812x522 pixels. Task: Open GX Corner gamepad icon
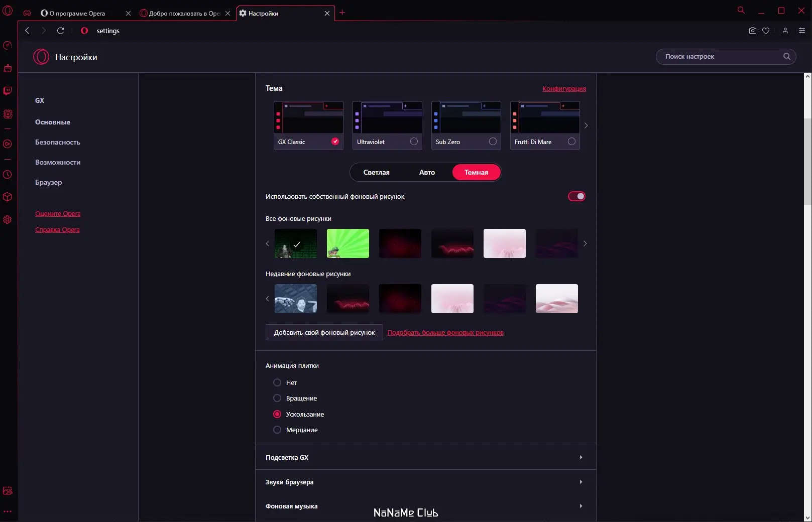(27, 13)
